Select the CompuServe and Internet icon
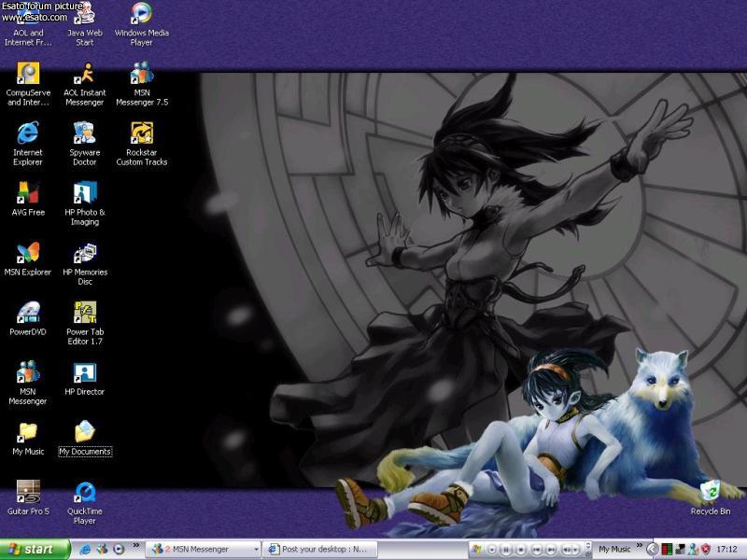The width and height of the screenshot is (747, 560). [x=28, y=84]
